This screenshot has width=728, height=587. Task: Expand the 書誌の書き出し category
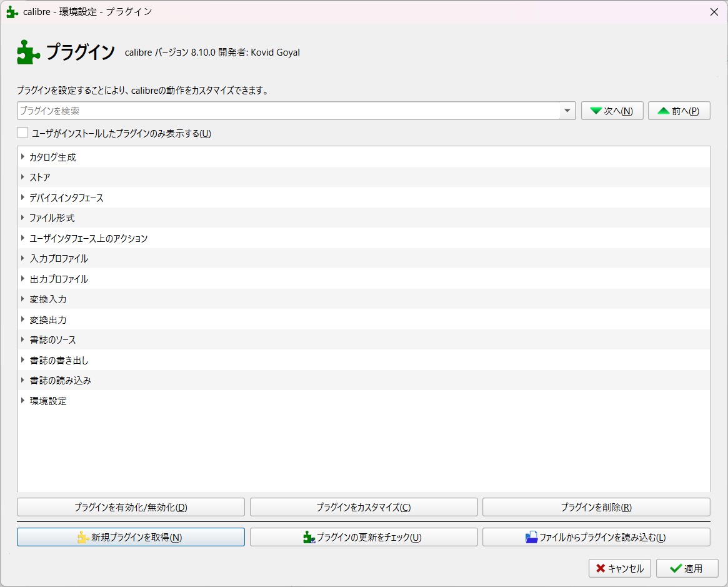click(22, 360)
